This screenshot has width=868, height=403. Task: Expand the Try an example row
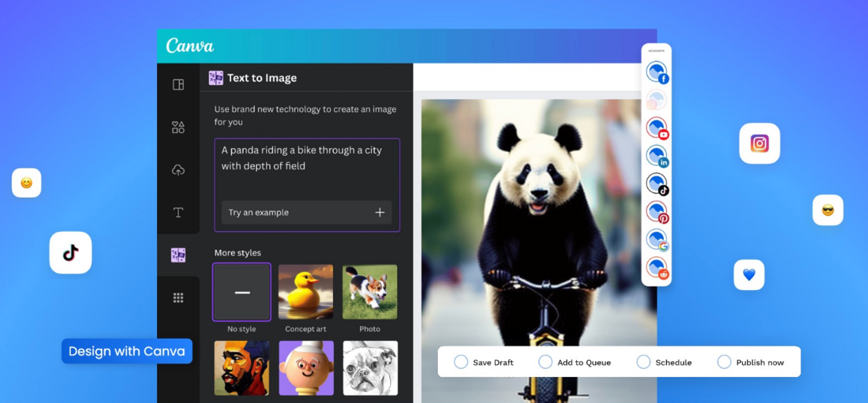click(x=307, y=212)
